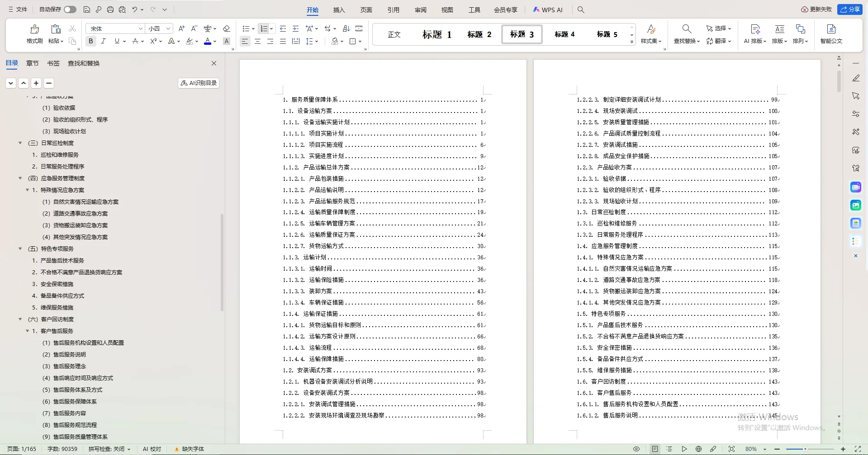Toggle bold formatting
This screenshot has width=868, height=455.
pyautogui.click(x=91, y=41)
